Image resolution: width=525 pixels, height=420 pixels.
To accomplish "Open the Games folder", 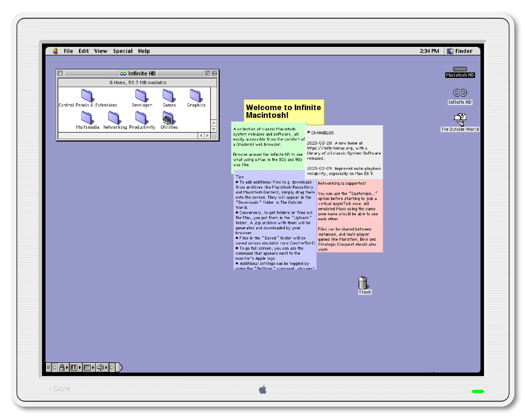I will (168, 96).
